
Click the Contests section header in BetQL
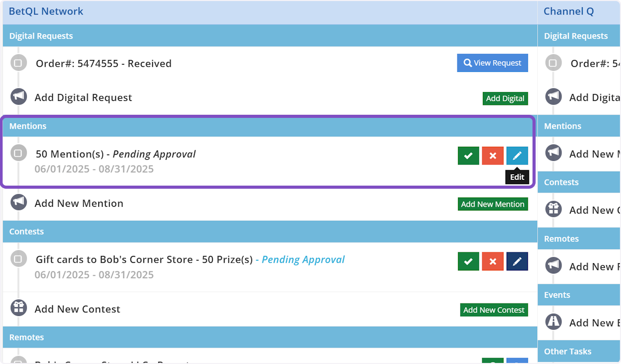[x=27, y=232]
